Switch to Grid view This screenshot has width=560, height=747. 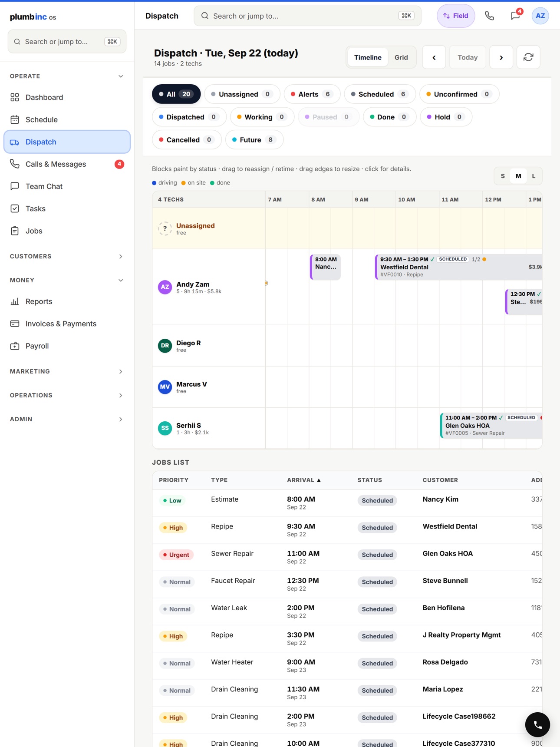pyautogui.click(x=401, y=57)
